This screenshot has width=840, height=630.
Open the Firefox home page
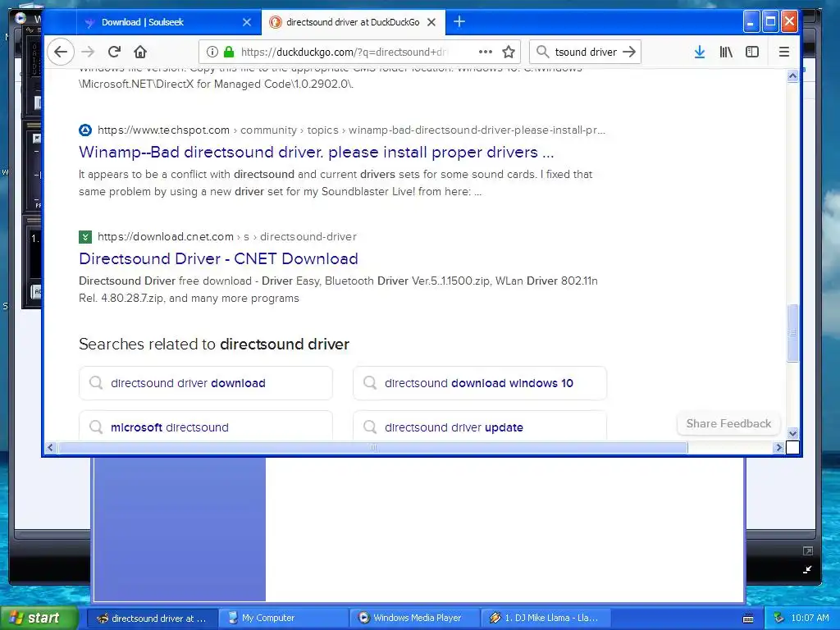[x=140, y=52]
